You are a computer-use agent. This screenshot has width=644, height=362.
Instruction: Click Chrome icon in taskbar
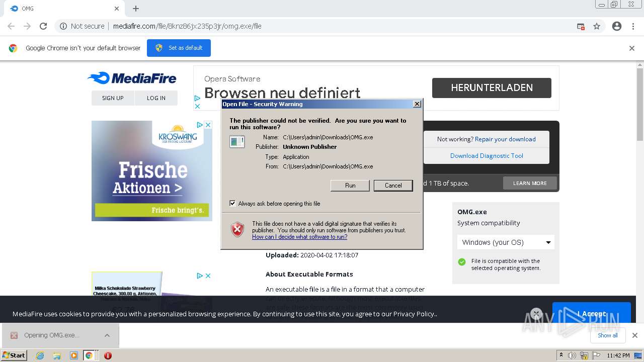(x=89, y=355)
